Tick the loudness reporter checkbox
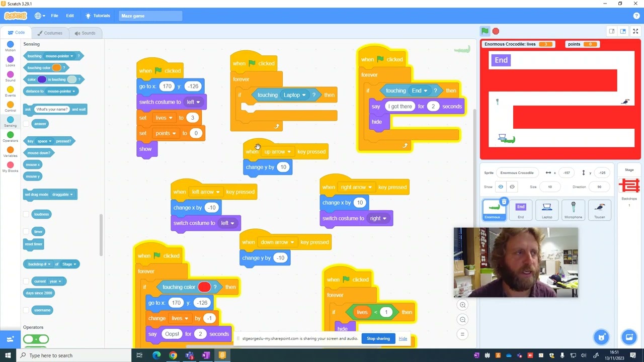 [26, 214]
